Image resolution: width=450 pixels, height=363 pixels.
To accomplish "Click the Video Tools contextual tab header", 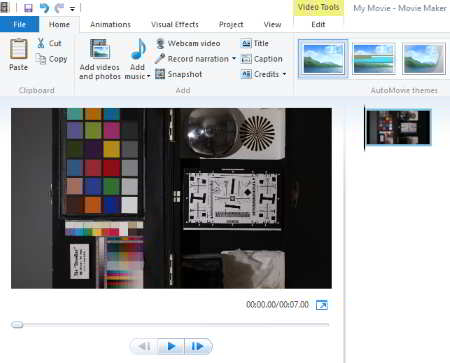I will (318, 7).
